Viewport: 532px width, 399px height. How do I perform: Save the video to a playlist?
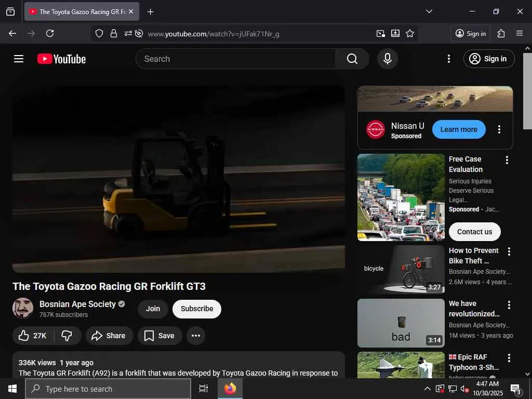point(159,336)
